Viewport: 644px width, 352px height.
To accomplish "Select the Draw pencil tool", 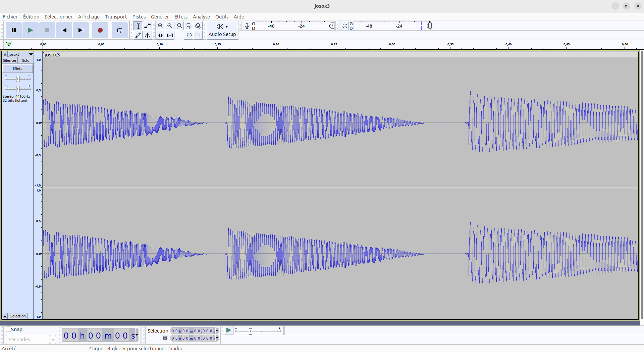I will click(138, 35).
